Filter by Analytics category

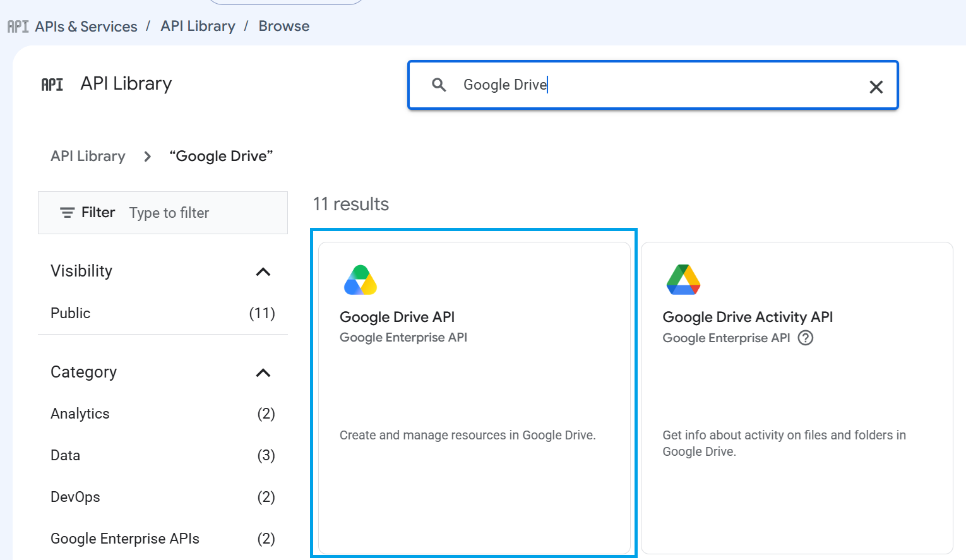163,414
